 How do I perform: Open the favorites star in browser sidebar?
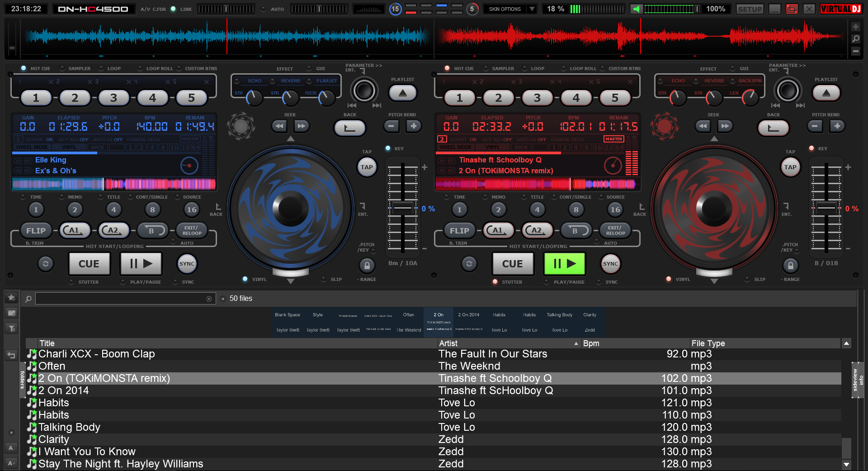[x=12, y=298]
